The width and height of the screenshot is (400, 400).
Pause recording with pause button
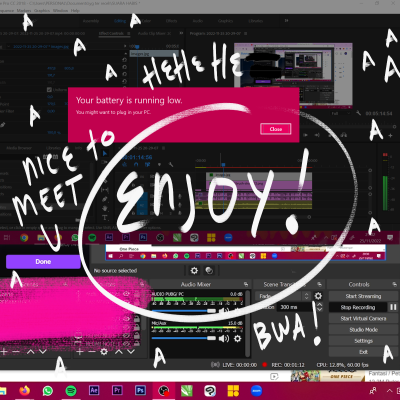393,307
